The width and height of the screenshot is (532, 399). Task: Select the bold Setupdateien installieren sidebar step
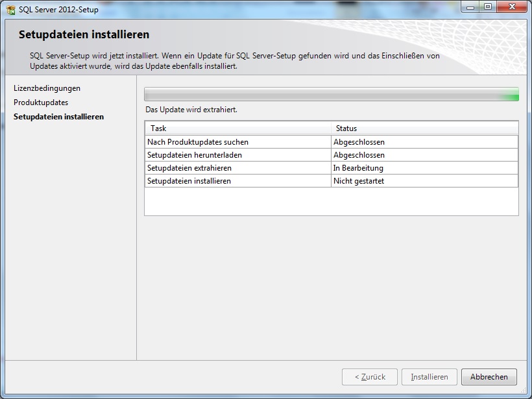pyautogui.click(x=58, y=117)
